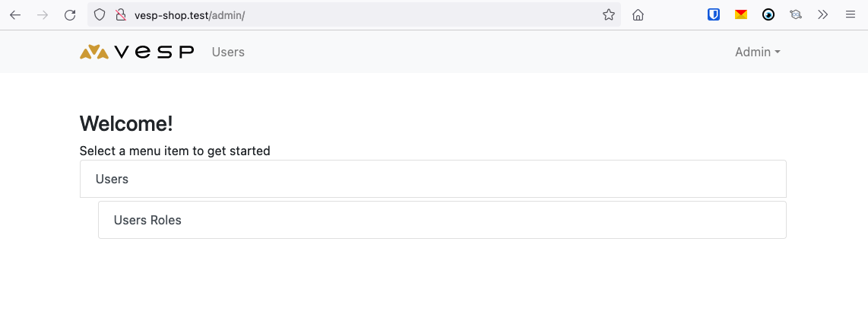Go back to the previous page
This screenshot has height=334, width=868.
tap(15, 15)
